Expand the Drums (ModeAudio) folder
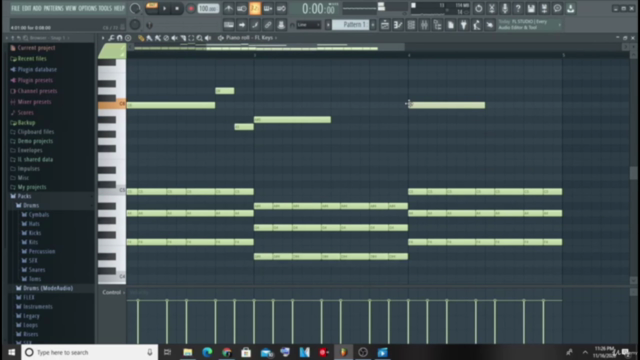Image resolution: width=640 pixels, height=360 pixels. point(47,288)
